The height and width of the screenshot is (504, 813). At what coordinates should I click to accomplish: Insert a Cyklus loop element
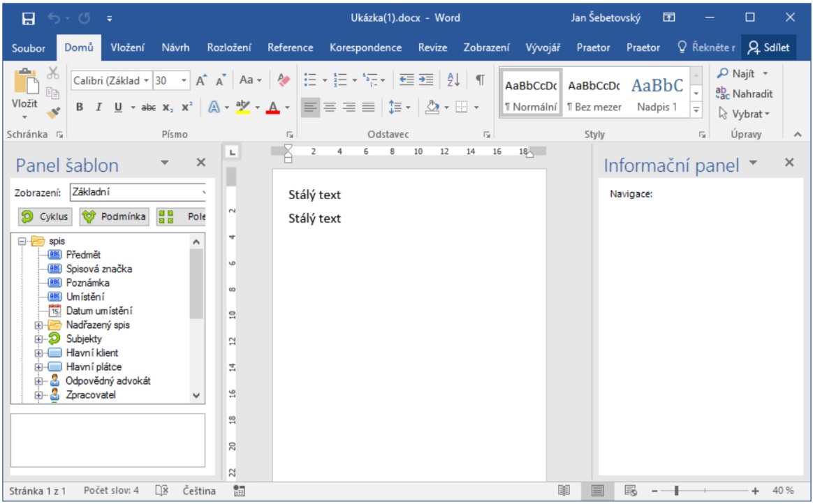[45, 216]
